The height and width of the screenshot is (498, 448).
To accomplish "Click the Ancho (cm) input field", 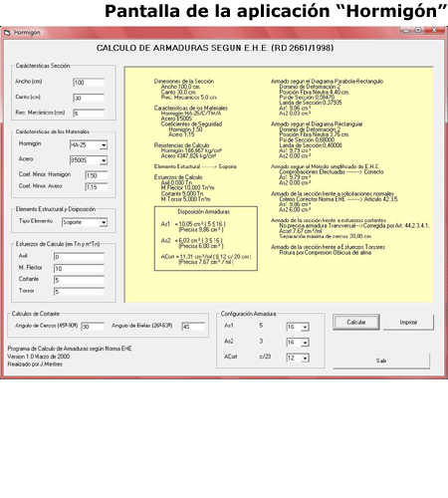I will pos(89,83).
